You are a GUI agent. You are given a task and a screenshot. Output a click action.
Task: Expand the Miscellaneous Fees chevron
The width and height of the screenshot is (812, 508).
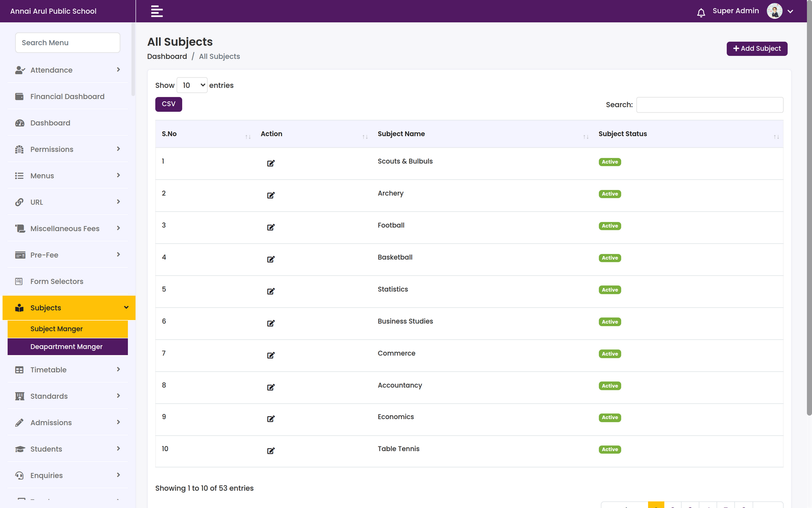pos(118,228)
